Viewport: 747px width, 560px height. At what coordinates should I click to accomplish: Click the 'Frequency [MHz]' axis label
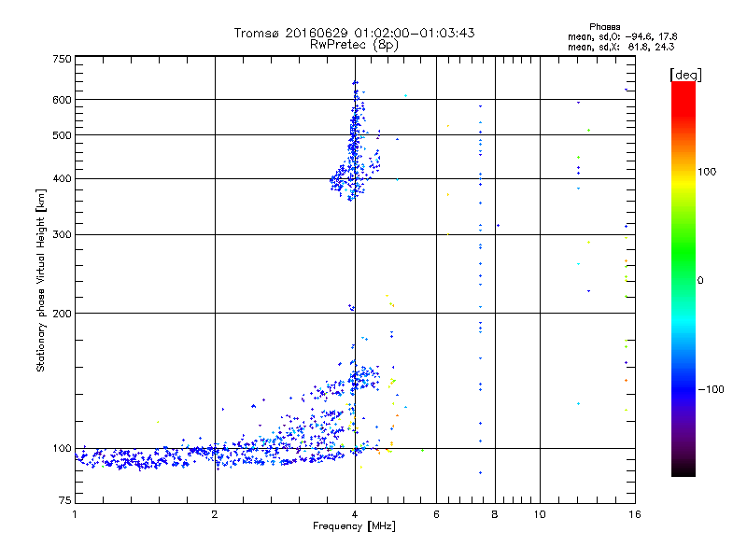354,526
